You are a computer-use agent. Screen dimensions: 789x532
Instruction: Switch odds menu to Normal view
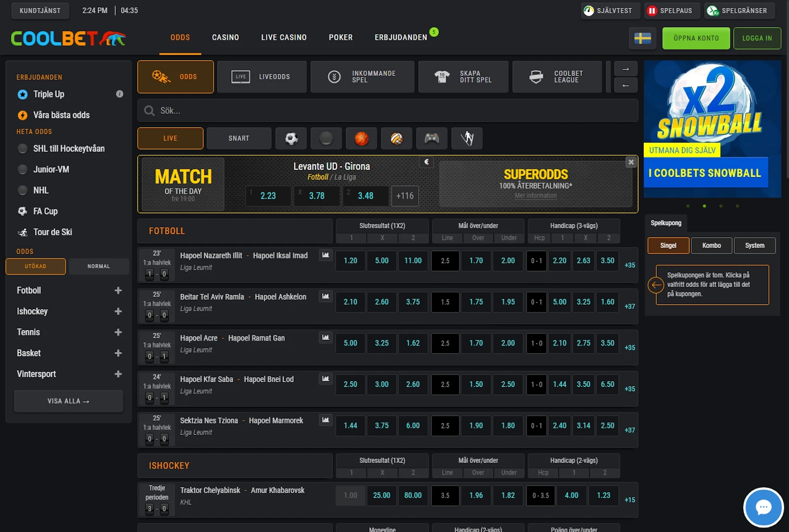[x=99, y=266]
